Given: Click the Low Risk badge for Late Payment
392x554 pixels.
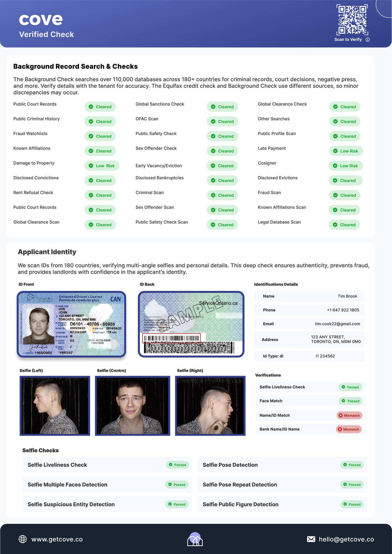Looking at the screenshot, I should coord(345,151).
